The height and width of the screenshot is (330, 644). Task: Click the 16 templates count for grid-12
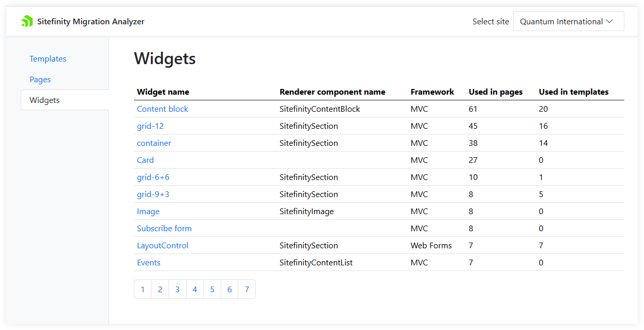click(543, 126)
